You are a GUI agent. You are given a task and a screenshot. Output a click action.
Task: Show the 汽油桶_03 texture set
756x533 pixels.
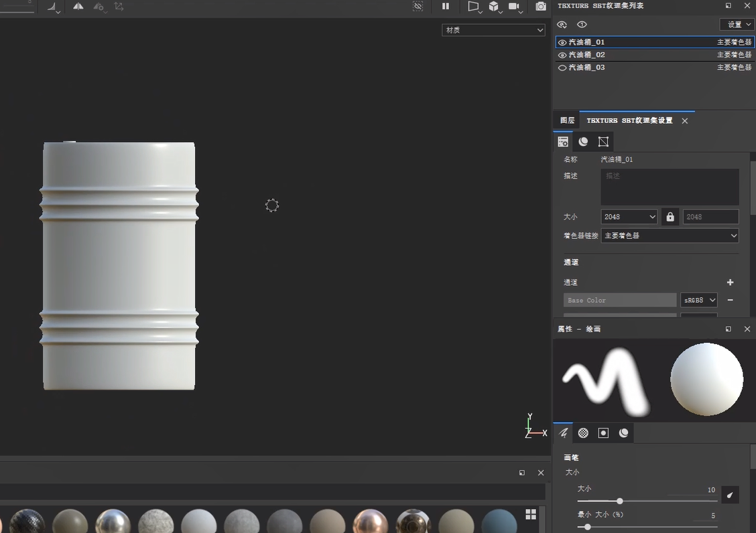(x=562, y=68)
